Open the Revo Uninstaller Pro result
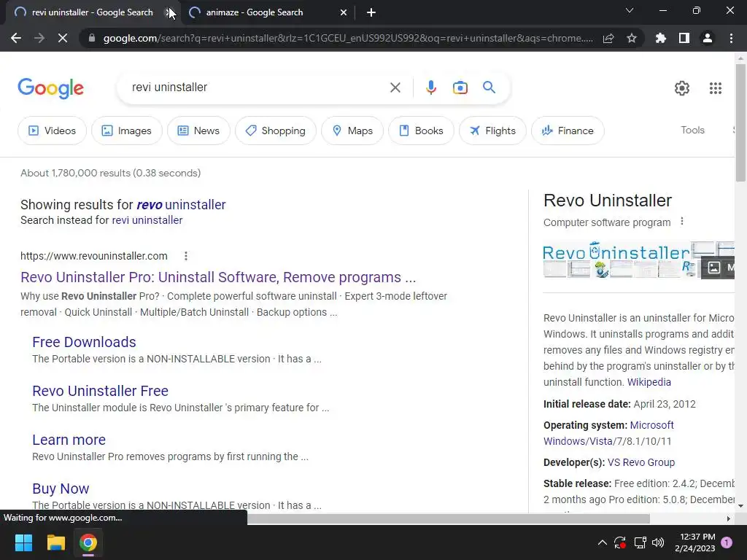 [218, 277]
